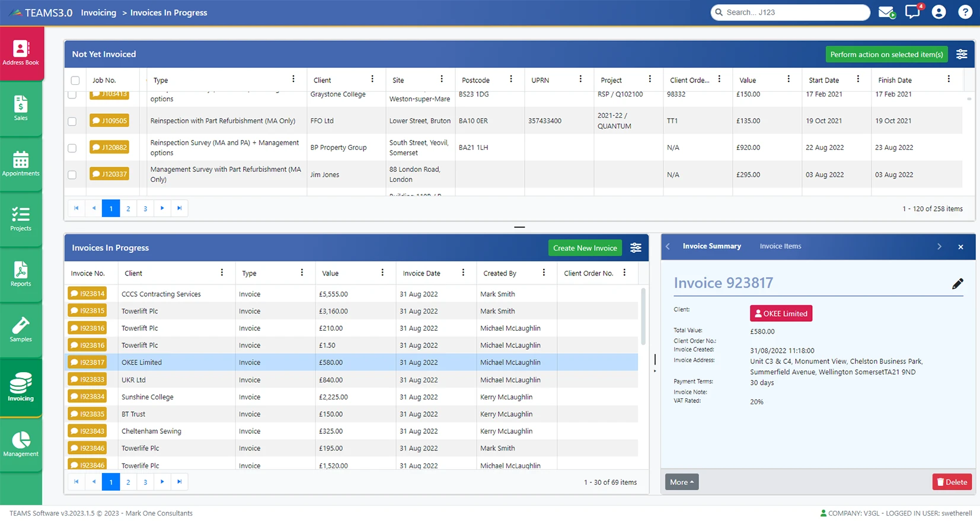
Task: Go to Sales in the sidebar
Action: [x=21, y=108]
